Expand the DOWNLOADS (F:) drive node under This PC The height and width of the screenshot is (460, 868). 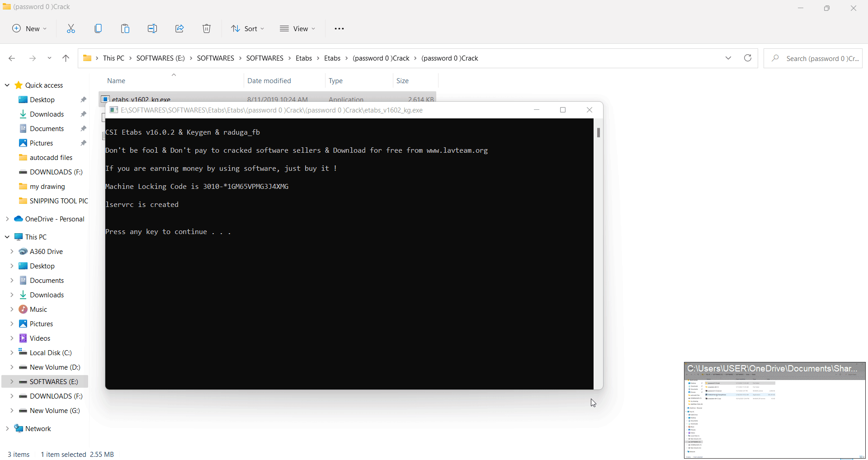click(12, 396)
